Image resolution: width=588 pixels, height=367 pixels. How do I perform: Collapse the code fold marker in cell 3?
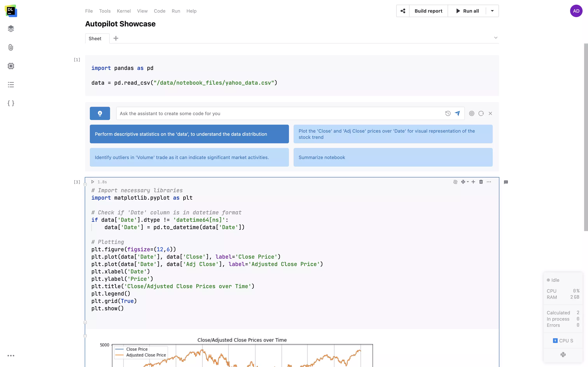click(85, 185)
